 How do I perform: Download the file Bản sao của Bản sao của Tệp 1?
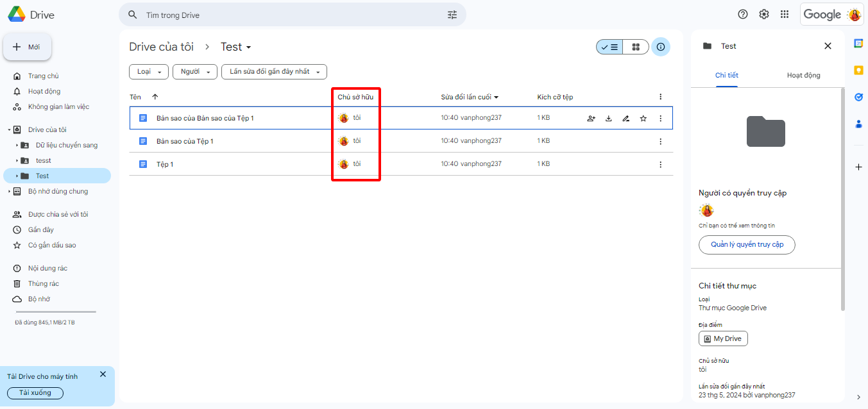[608, 119]
